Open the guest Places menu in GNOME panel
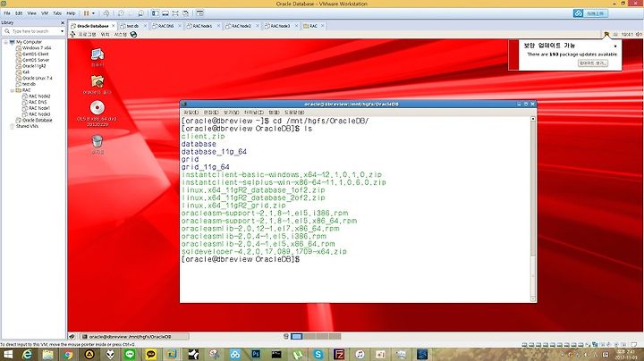The width and height of the screenshot is (644, 361). point(106,35)
